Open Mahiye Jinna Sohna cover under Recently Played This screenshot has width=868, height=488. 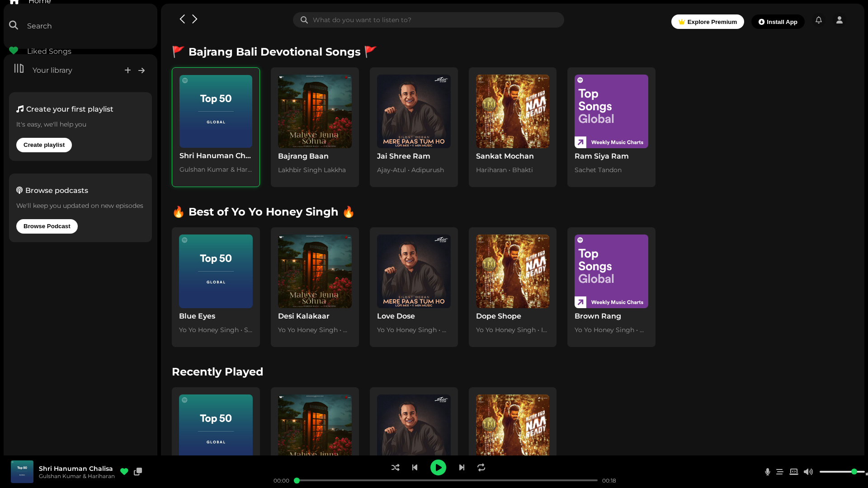(x=315, y=425)
